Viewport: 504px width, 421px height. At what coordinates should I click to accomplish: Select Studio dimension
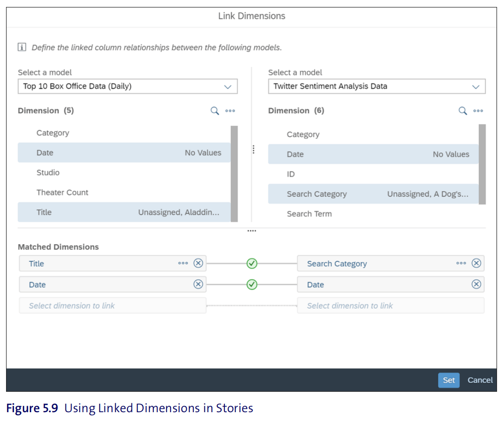click(x=124, y=173)
